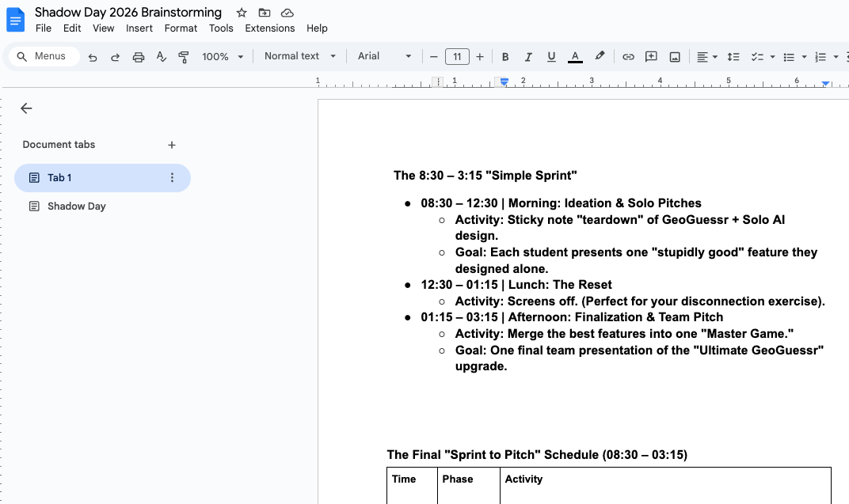This screenshot has height=504, width=849.
Task: Redo the last change
Action: pos(115,56)
